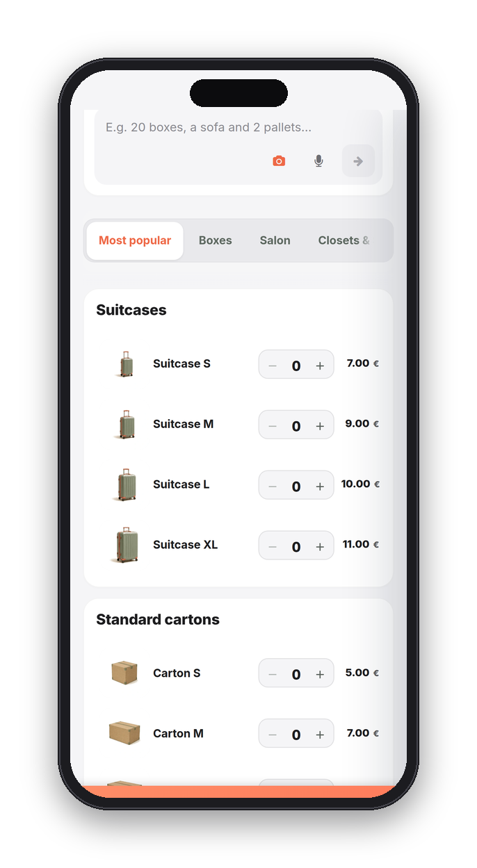
Task: Click the Suitcase XL quantity value 0
Action: tap(296, 548)
